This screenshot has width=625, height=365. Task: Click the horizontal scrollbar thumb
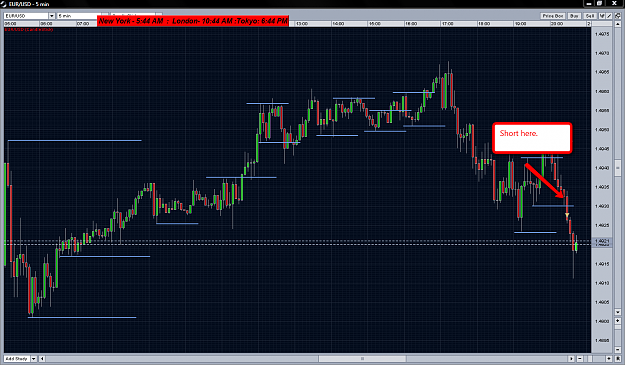click(x=362, y=359)
